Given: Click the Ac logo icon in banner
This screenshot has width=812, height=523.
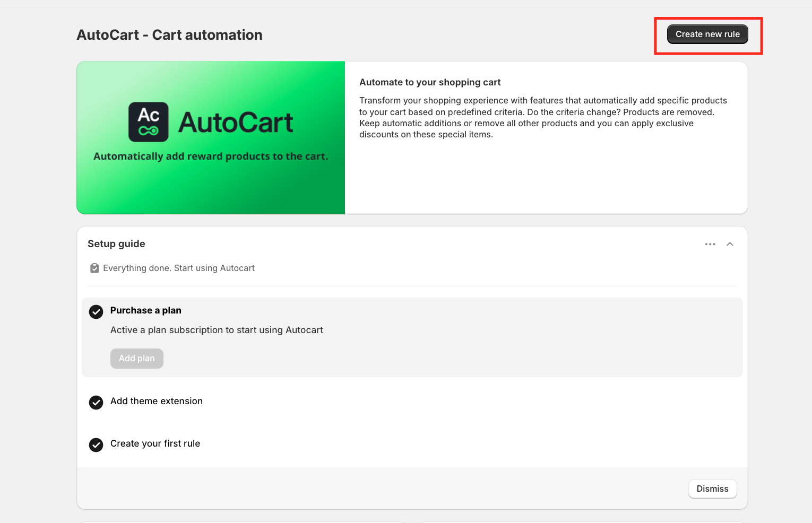Looking at the screenshot, I should point(149,122).
